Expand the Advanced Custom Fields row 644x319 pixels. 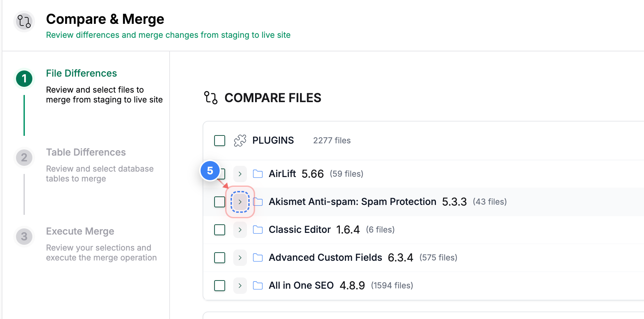click(x=240, y=257)
